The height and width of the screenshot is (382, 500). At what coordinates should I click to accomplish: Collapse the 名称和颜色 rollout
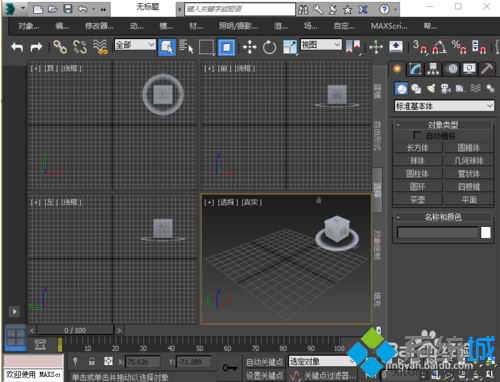pyautogui.click(x=443, y=217)
